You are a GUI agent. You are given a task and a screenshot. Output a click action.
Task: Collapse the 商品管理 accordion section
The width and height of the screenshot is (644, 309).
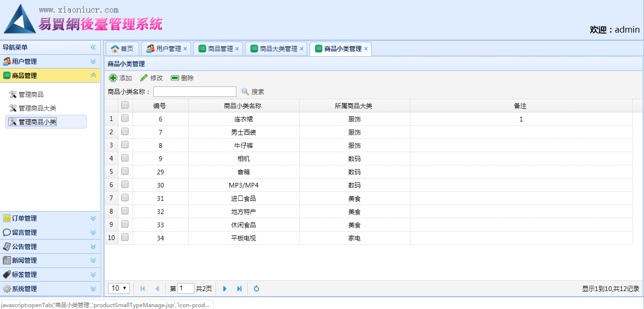click(93, 76)
